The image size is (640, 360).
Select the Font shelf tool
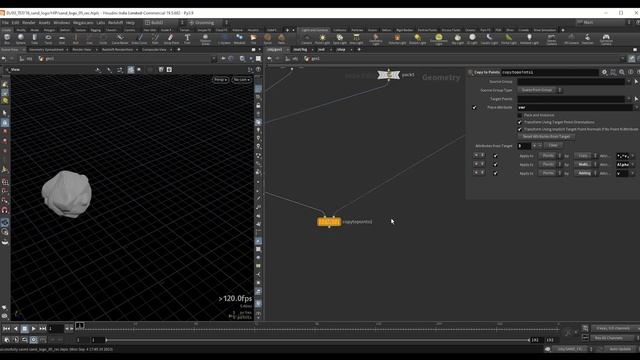(x=187, y=39)
